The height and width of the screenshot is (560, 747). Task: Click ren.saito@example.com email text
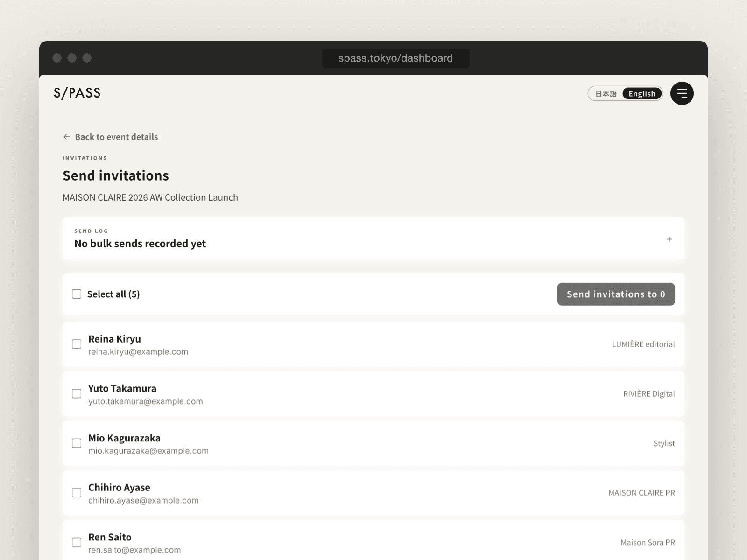tap(134, 550)
